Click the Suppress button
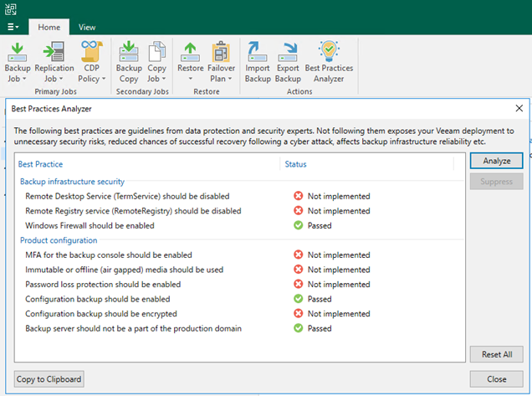Viewport: 532px width, 396px height. [496, 182]
